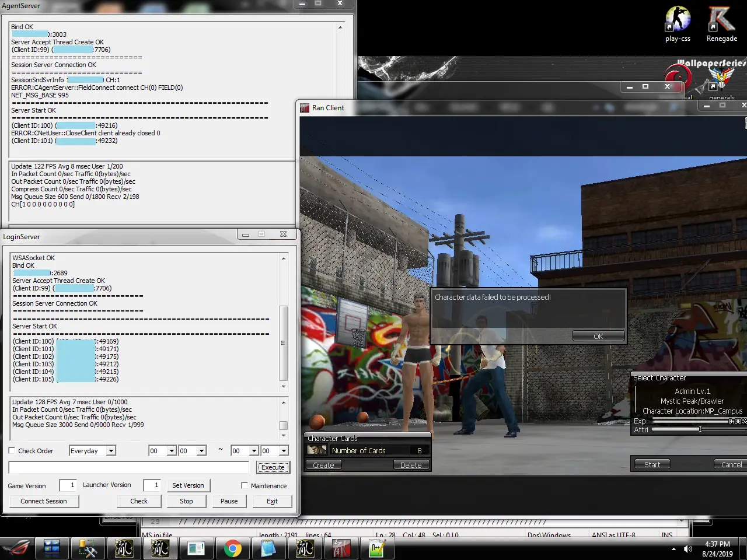The image size is (747, 560).
Task: Launch Google Chrome from the taskbar
Action: coord(233,548)
